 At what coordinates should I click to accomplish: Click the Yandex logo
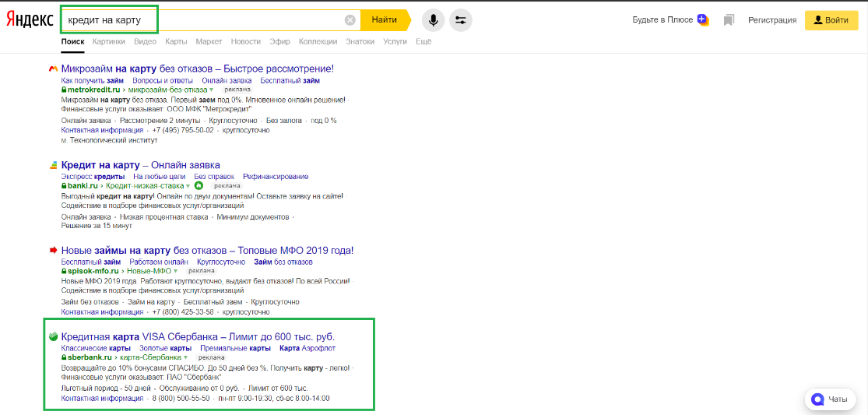[30, 20]
